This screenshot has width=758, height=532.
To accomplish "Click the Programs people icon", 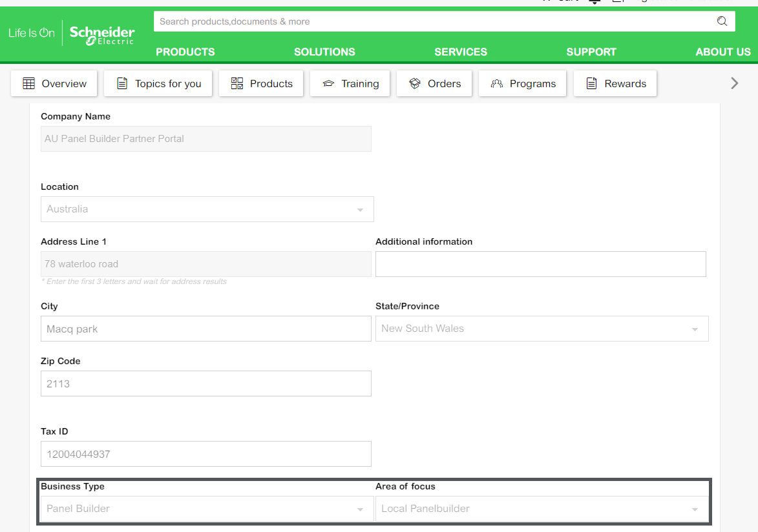I will coord(496,83).
